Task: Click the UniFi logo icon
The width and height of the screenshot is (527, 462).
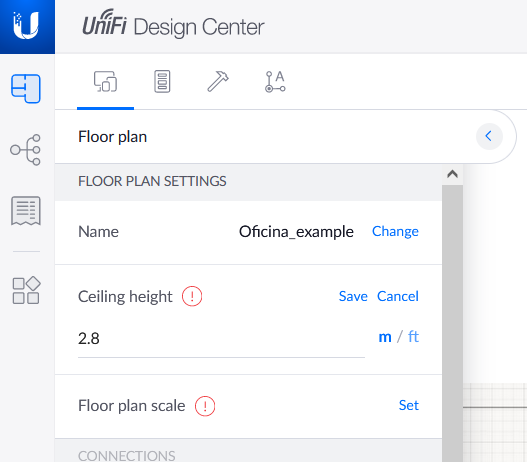Action: click(26, 26)
